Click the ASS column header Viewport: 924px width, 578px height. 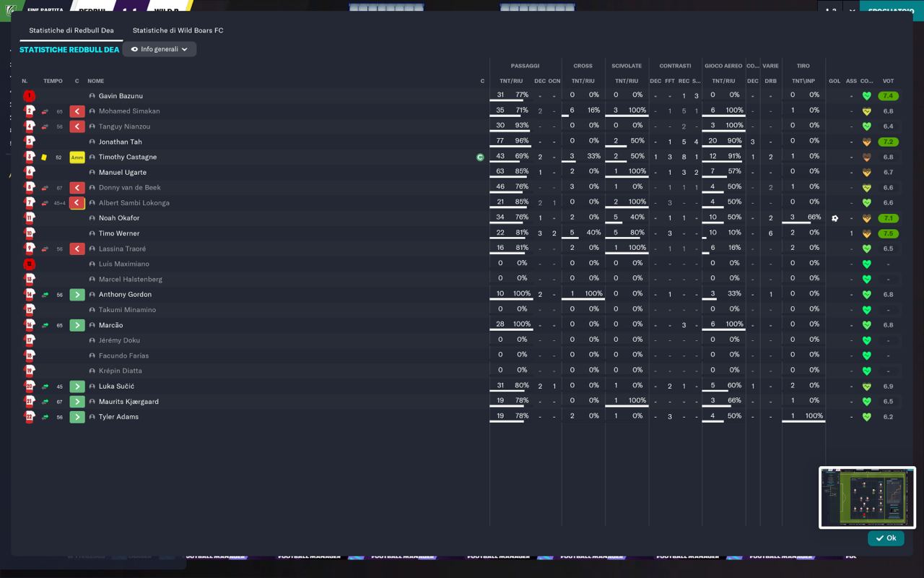click(851, 81)
